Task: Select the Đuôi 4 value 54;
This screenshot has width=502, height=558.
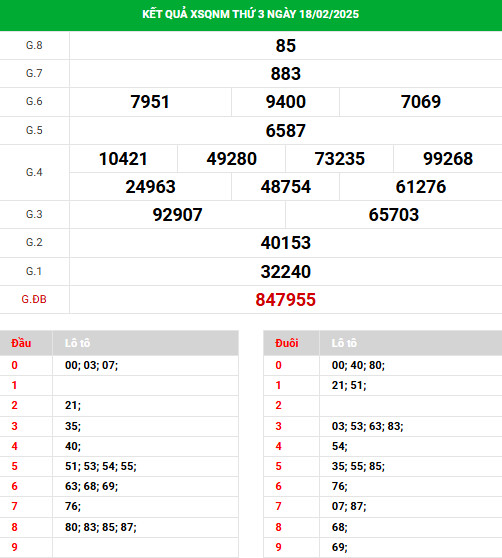Action: pos(340,446)
